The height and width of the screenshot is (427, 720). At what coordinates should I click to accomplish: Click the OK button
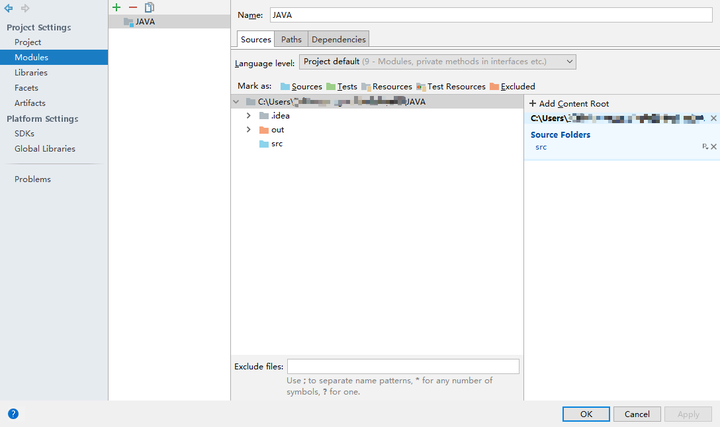(586, 414)
